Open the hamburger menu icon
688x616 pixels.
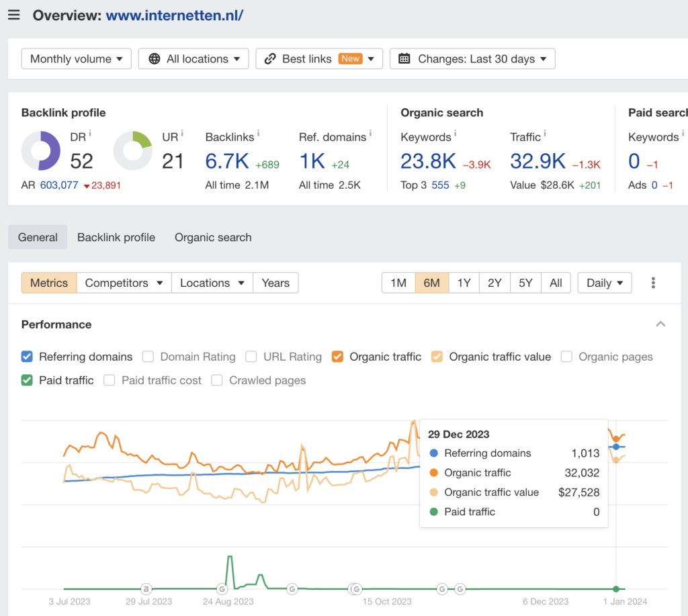13,15
